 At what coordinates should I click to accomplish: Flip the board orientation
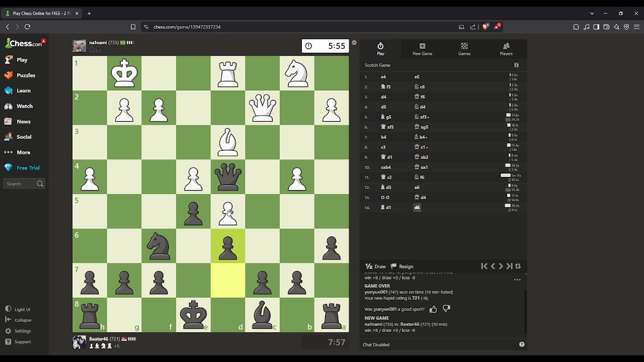click(518, 266)
